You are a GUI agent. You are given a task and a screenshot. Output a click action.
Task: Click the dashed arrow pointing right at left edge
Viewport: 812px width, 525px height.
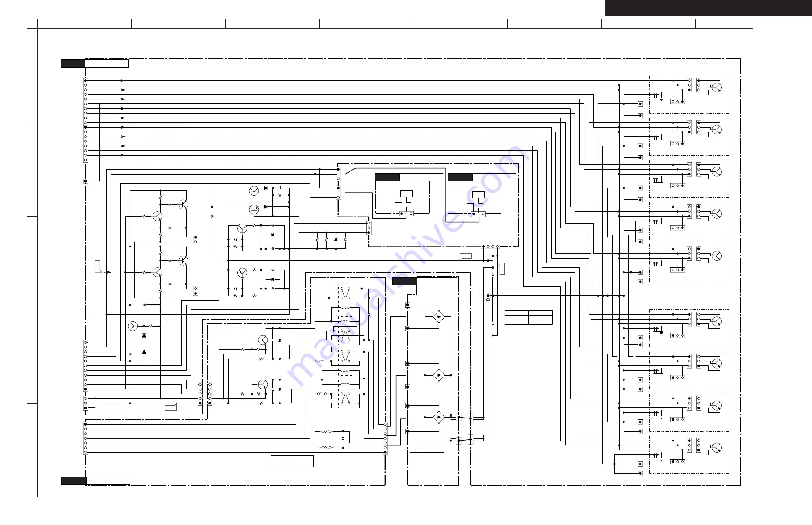click(106, 272)
